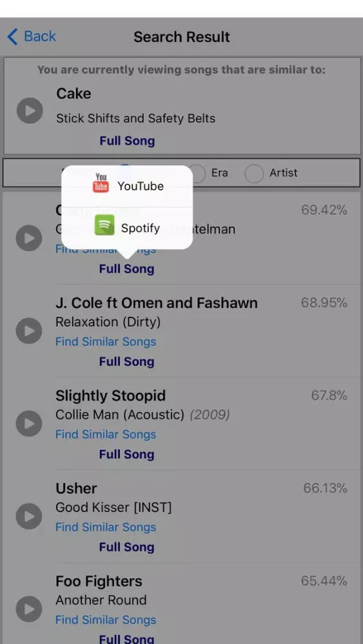Play Cake's Stick Shifts and Safety Belts preview

coord(30,111)
